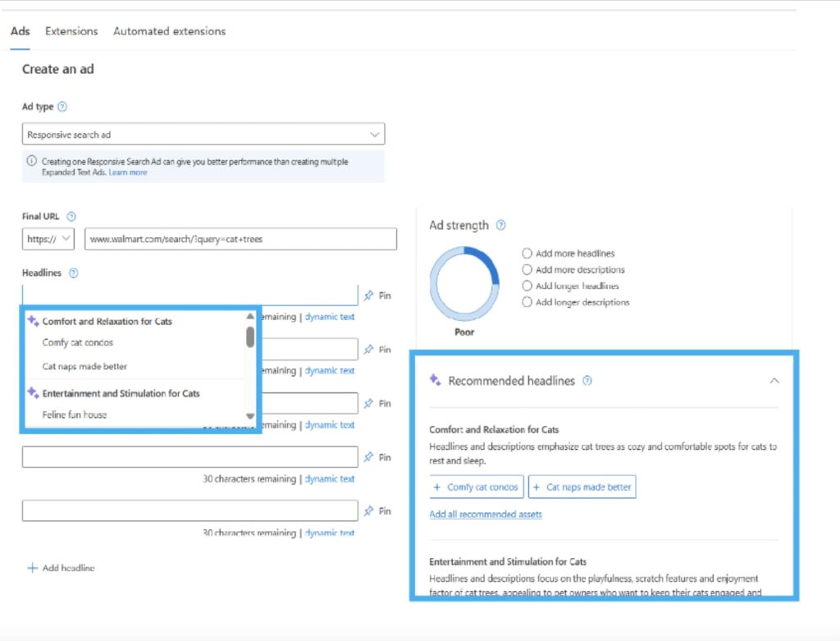Viewport: 840px width, 641px height.
Task: Open the https:// protocol dropdown
Action: pyautogui.click(x=47, y=239)
